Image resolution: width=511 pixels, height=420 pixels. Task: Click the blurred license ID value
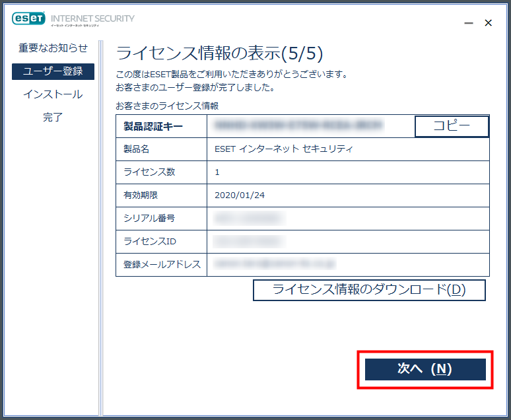[x=250, y=242]
